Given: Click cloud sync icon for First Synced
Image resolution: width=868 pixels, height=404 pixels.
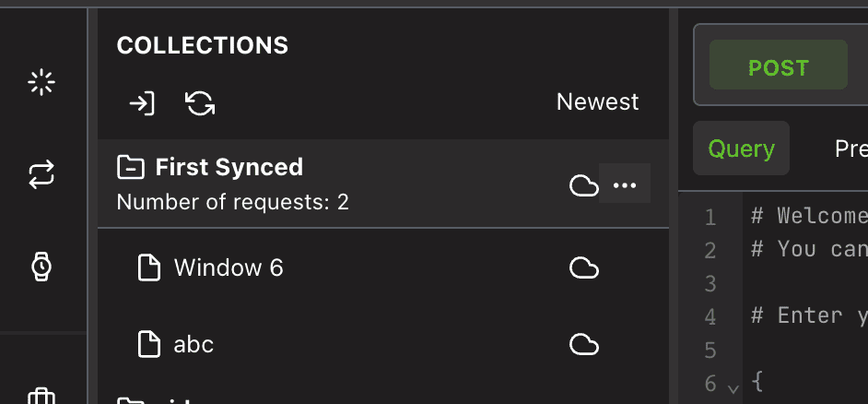Looking at the screenshot, I should click(x=583, y=185).
